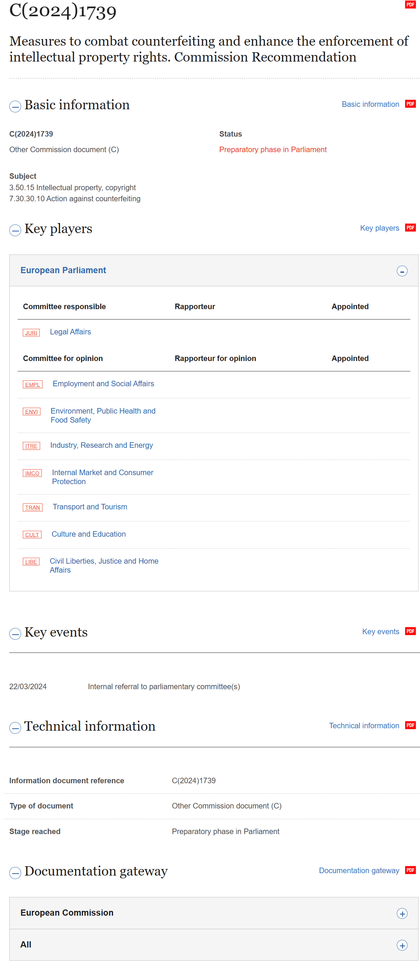Collapse the Key players section

point(15,230)
